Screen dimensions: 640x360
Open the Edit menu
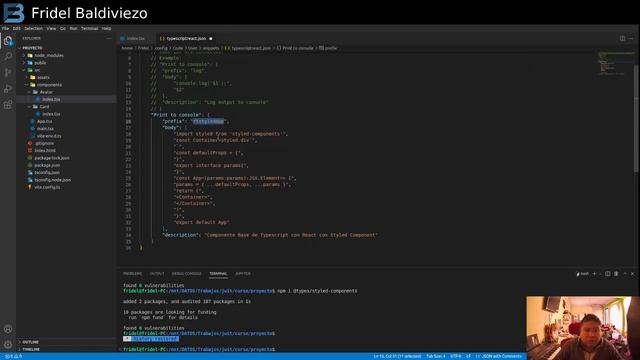coord(16,29)
